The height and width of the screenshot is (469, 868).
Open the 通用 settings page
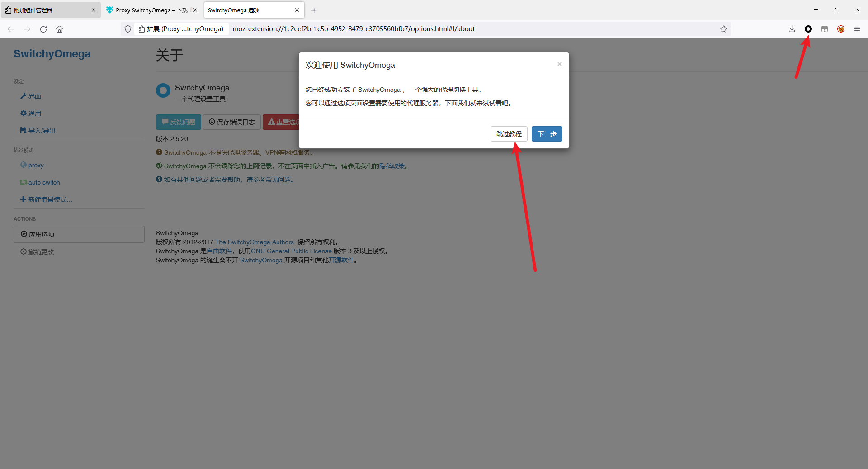pyautogui.click(x=31, y=114)
